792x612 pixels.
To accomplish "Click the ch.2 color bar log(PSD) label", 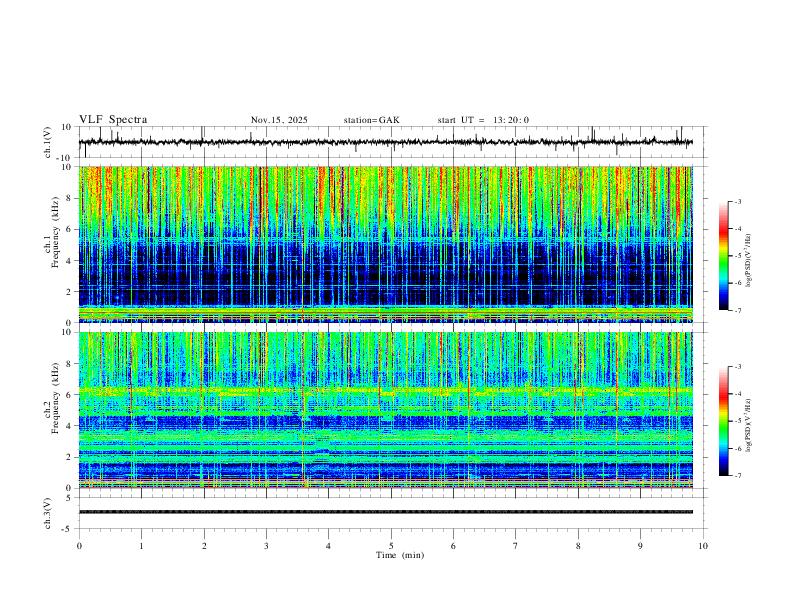I will tap(749, 426).
